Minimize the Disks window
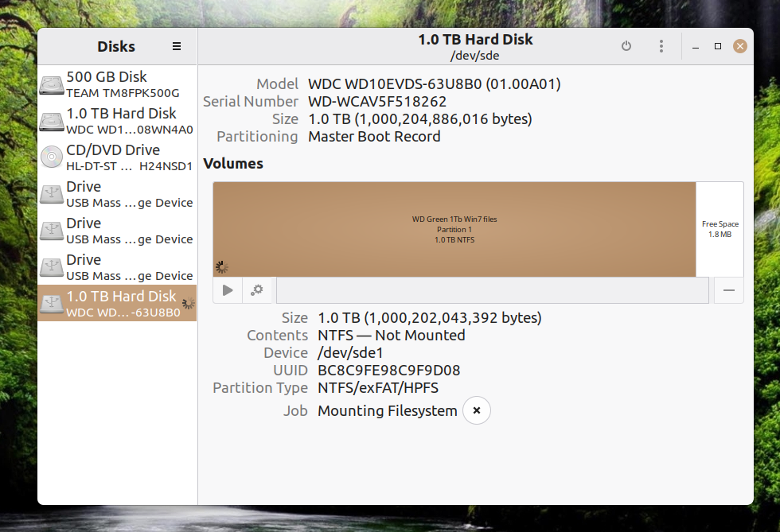The width and height of the screenshot is (780, 532). (696, 47)
